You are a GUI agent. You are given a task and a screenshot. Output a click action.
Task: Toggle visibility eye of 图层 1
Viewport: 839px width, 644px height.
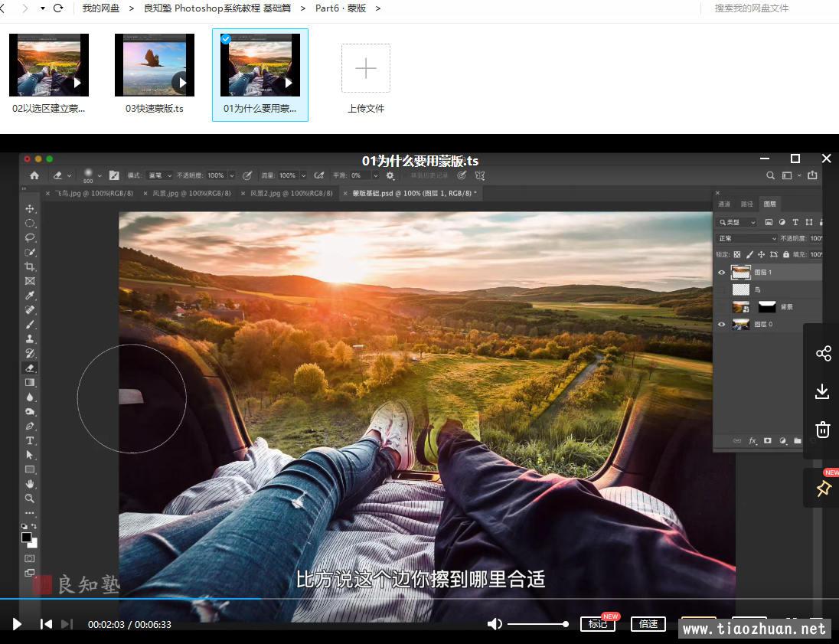(721, 273)
